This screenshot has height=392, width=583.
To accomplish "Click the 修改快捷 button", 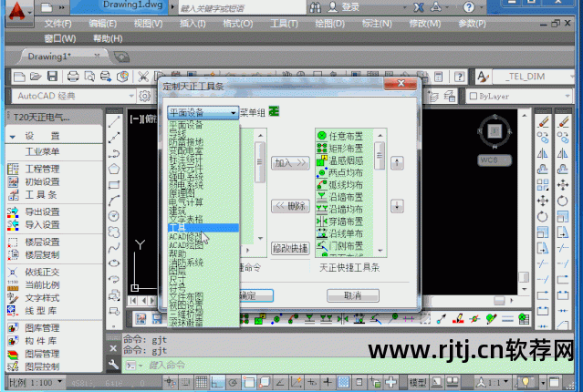I will (290, 248).
